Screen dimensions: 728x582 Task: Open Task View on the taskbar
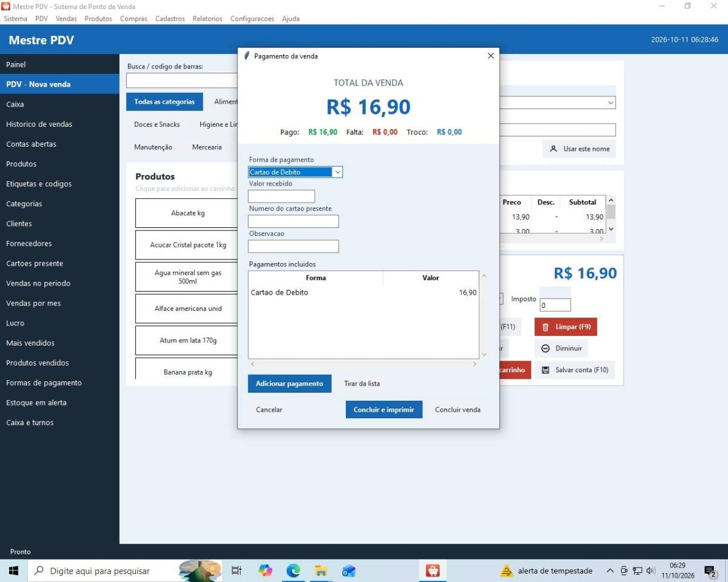[237, 570]
